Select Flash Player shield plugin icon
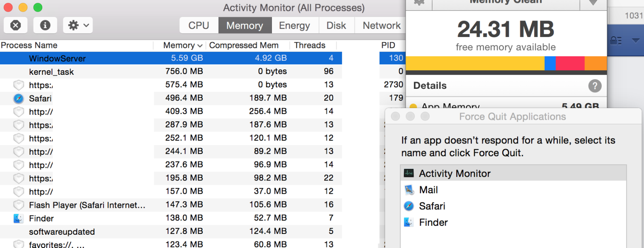Image resolution: width=644 pixels, height=248 pixels. (x=19, y=205)
